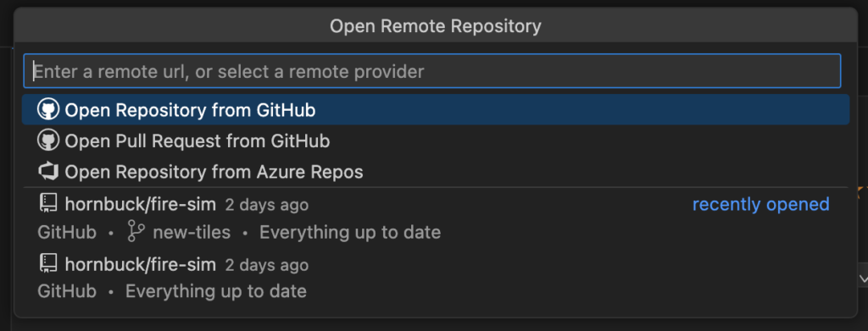This screenshot has width=868, height=331.
Task: Open hornbuck/fire-sim on the new-tiles branch
Action: tap(436, 218)
